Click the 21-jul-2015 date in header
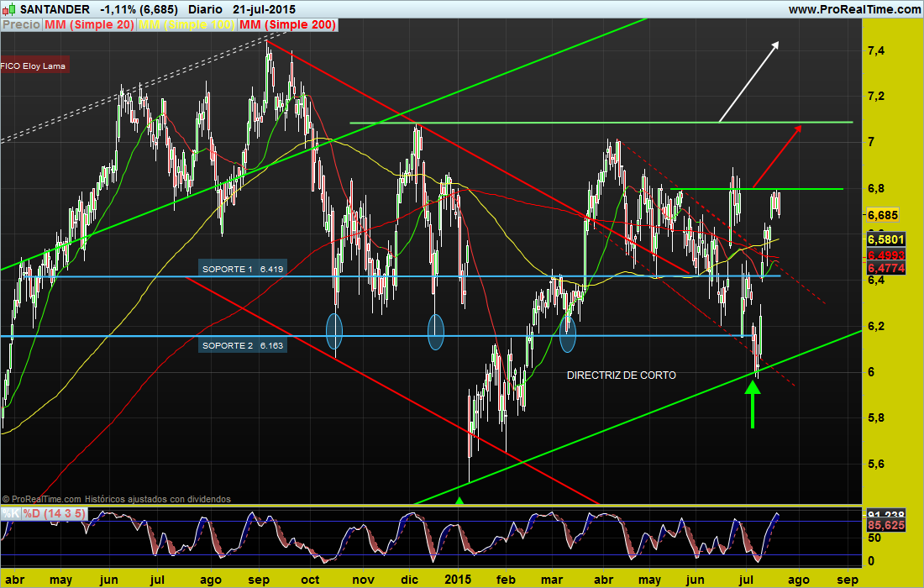 point(264,9)
